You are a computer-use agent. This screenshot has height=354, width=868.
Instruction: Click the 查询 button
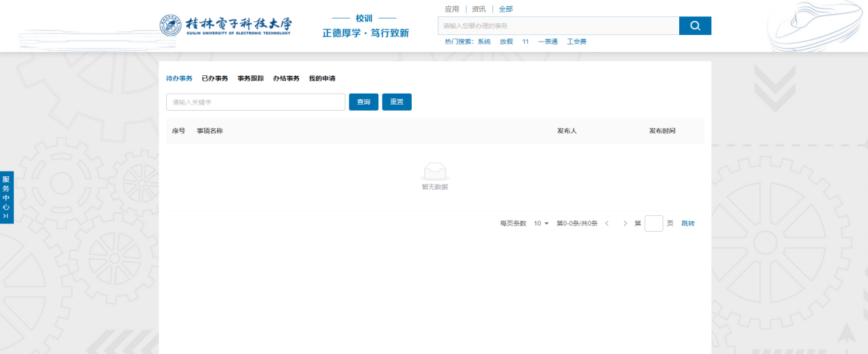point(363,102)
